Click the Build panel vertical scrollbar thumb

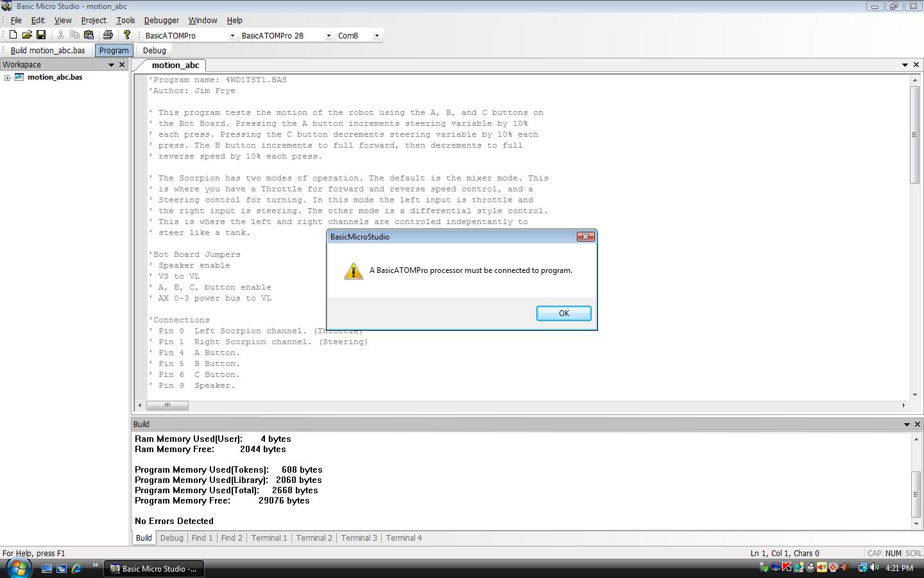[x=916, y=494]
